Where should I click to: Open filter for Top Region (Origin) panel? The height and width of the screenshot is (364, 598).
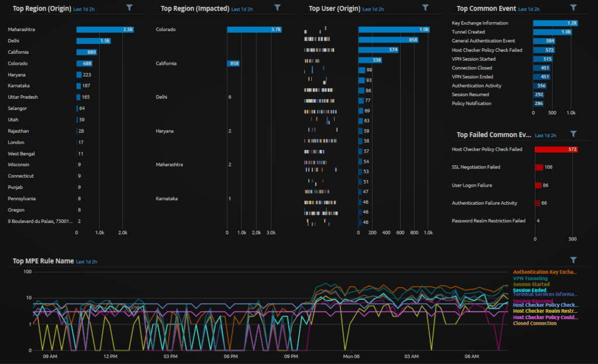(x=129, y=8)
